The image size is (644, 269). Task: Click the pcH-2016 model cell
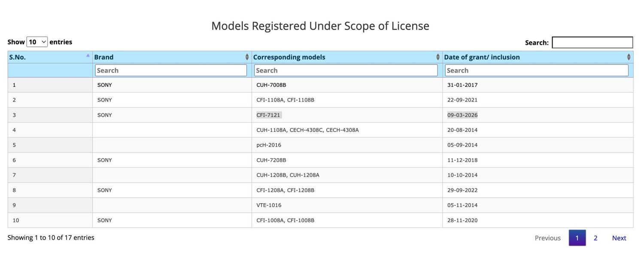click(269, 145)
